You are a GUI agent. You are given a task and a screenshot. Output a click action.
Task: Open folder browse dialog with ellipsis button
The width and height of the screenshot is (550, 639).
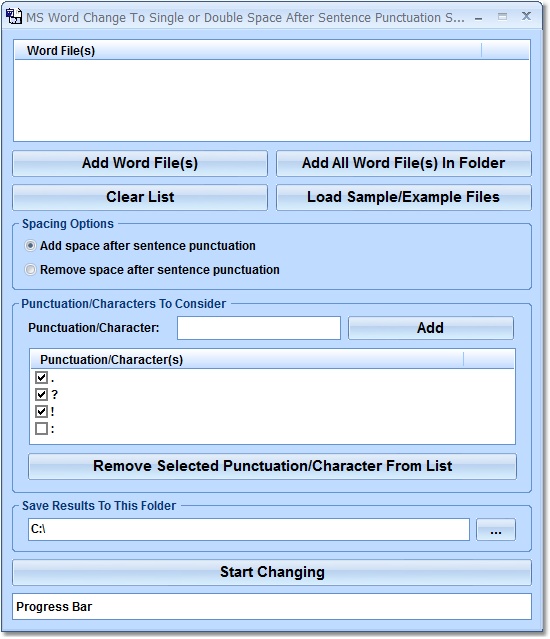(496, 530)
